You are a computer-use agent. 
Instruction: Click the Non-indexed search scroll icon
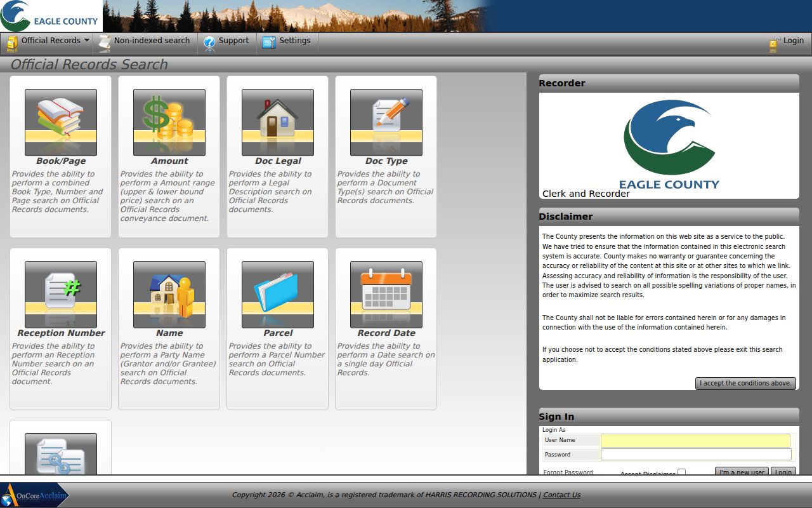tap(105, 43)
